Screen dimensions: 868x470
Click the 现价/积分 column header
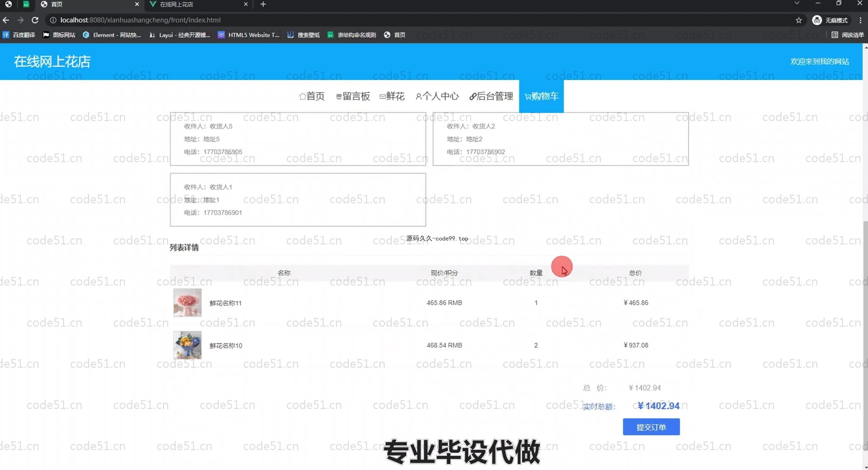click(x=444, y=273)
